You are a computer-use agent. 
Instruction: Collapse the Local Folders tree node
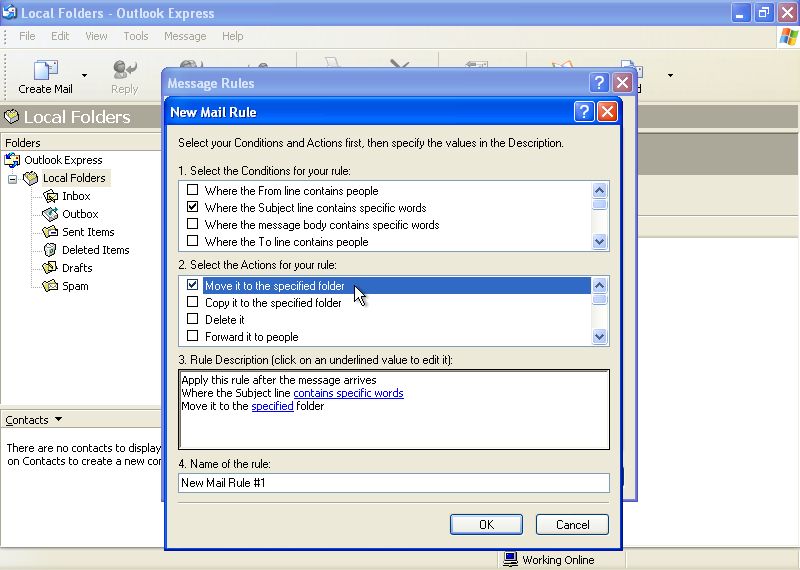(x=12, y=179)
